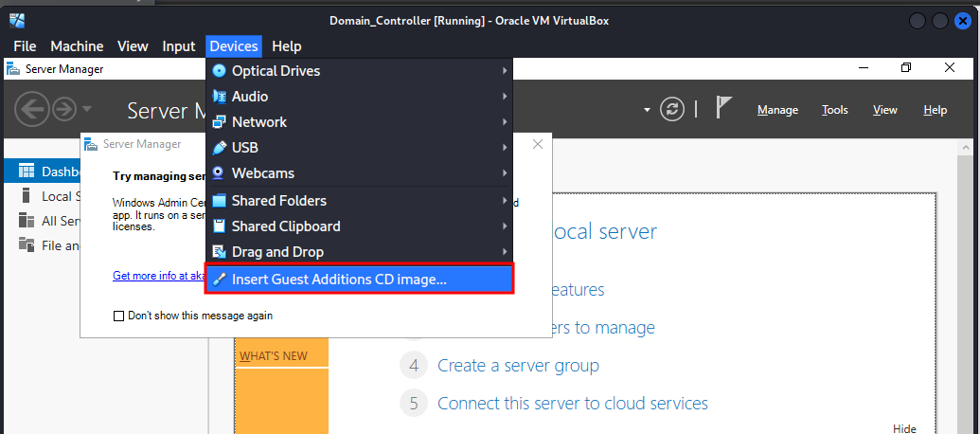Click the All Servers icon in sidebar
The height and width of the screenshot is (434, 980).
tap(27, 221)
